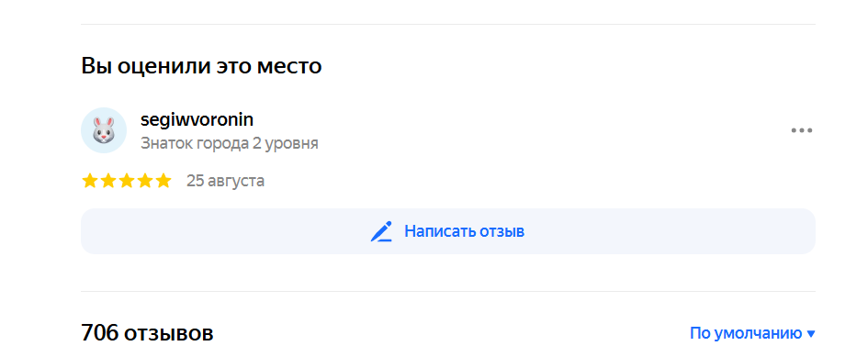Click the Написать отзыв button text

pyautogui.click(x=464, y=231)
